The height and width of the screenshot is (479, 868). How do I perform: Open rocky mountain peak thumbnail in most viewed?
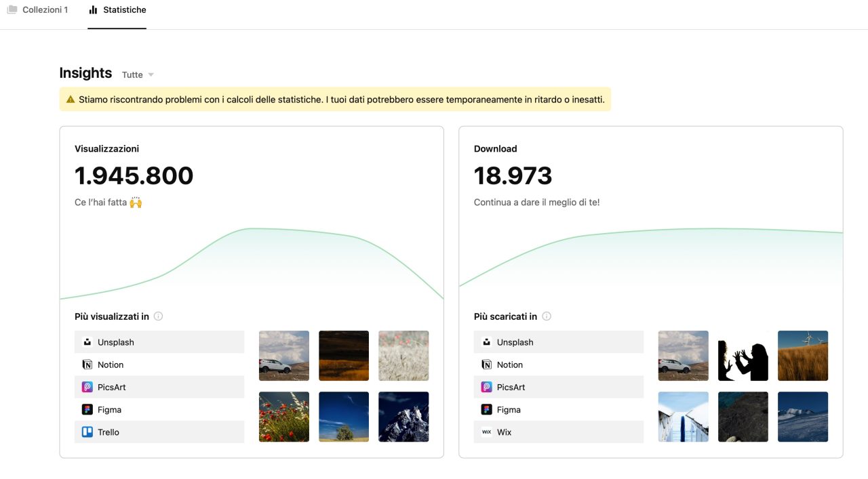[403, 417]
